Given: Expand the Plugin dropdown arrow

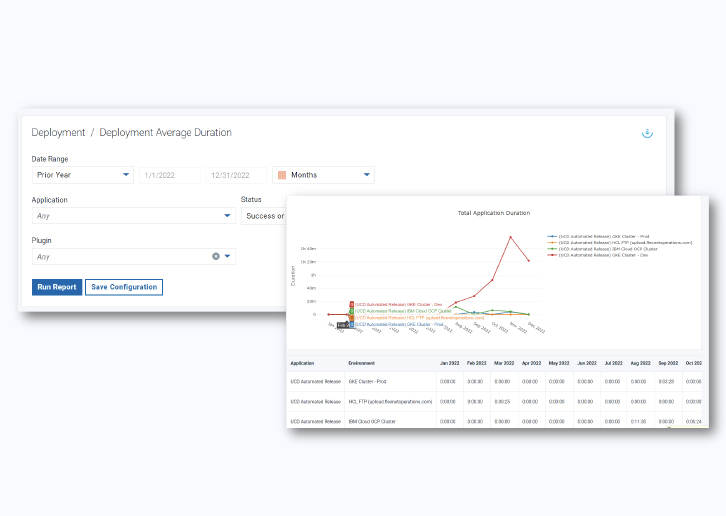Looking at the screenshot, I should 228,257.
